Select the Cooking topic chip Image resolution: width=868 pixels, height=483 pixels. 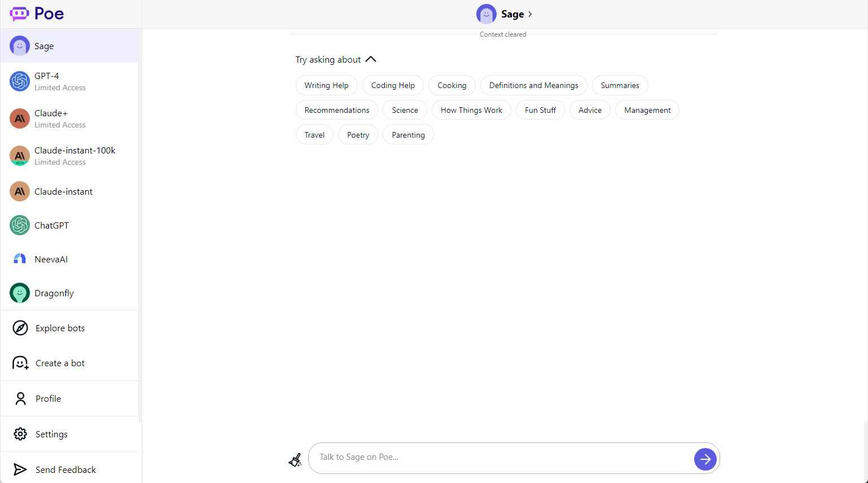[x=452, y=85]
